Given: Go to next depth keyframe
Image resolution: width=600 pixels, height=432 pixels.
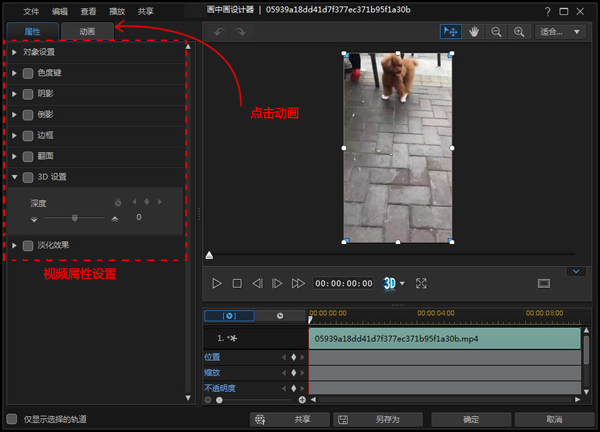Looking at the screenshot, I should click(160, 202).
